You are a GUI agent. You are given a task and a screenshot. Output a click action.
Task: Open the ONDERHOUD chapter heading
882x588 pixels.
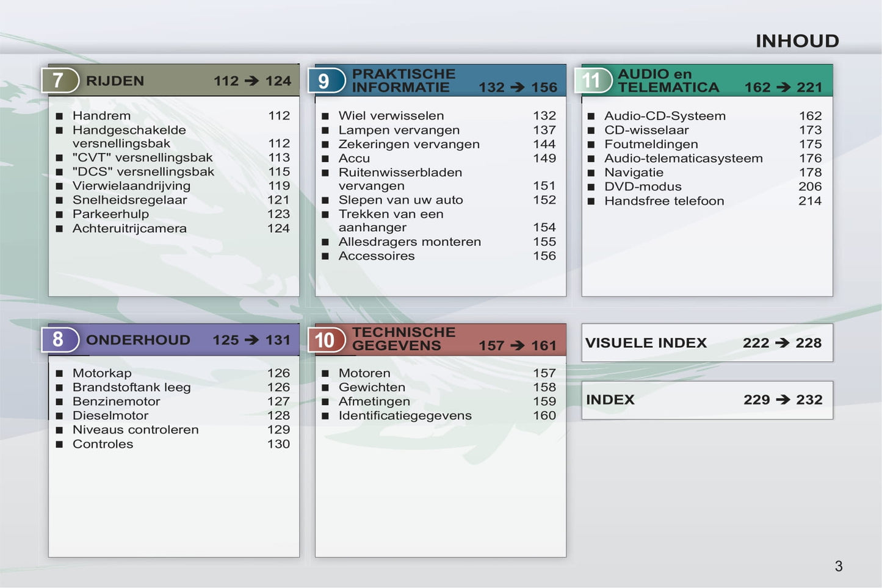[x=138, y=340]
